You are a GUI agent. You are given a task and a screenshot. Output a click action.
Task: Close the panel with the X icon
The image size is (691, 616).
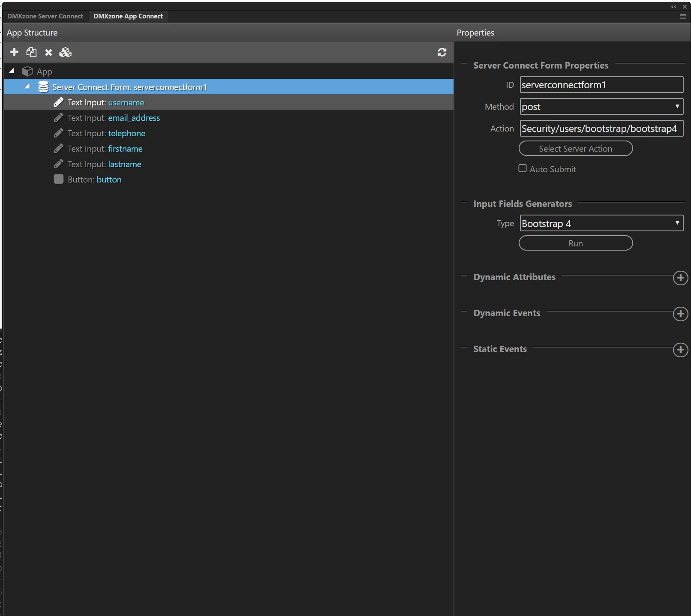[685, 6]
